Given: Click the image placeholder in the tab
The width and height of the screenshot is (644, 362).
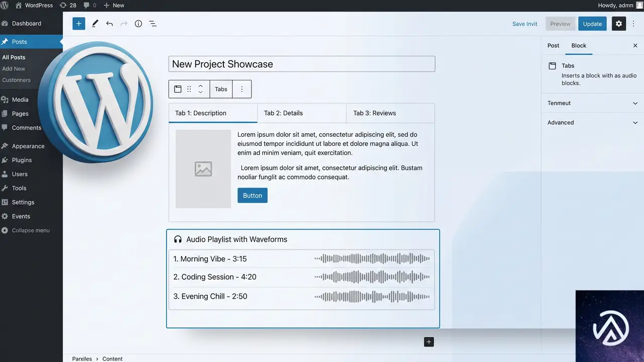Looking at the screenshot, I should [203, 169].
